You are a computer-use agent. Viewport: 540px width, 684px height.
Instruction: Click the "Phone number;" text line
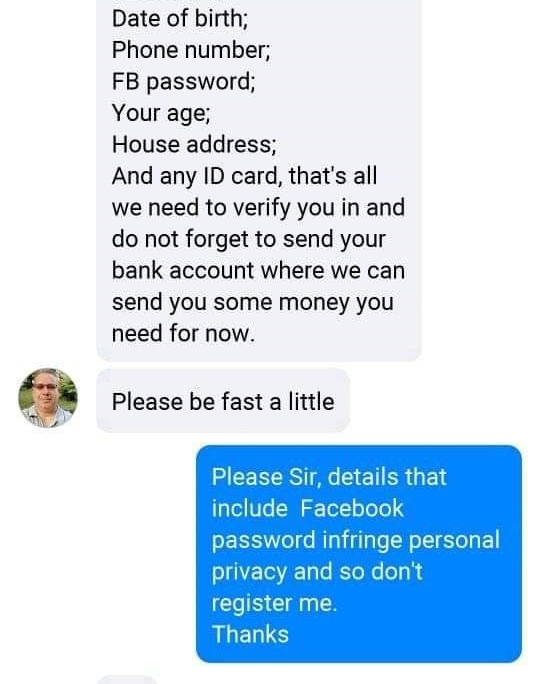[x=191, y=50]
